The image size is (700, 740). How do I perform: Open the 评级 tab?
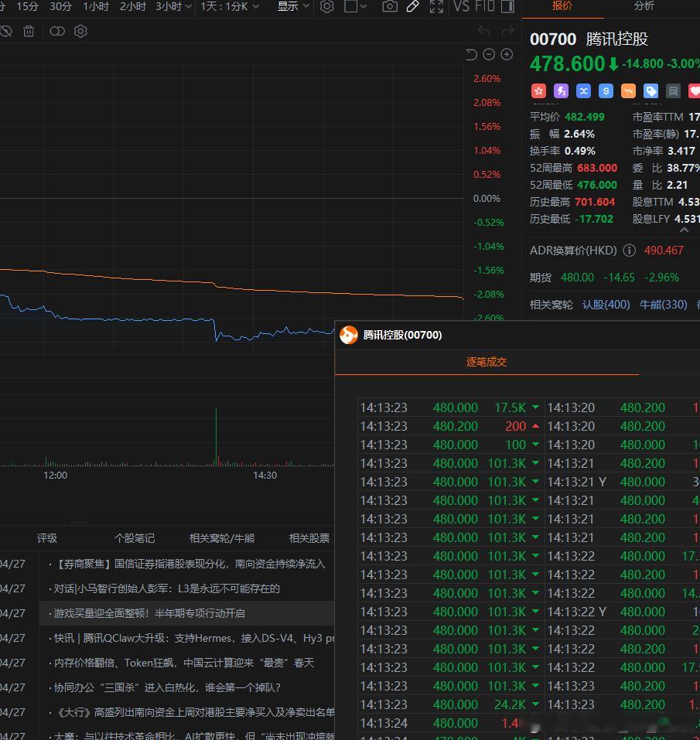click(47, 538)
